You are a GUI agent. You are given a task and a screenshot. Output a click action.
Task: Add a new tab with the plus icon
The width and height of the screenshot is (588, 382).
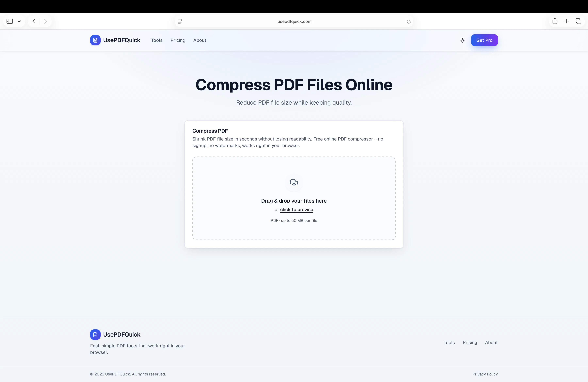pos(566,21)
